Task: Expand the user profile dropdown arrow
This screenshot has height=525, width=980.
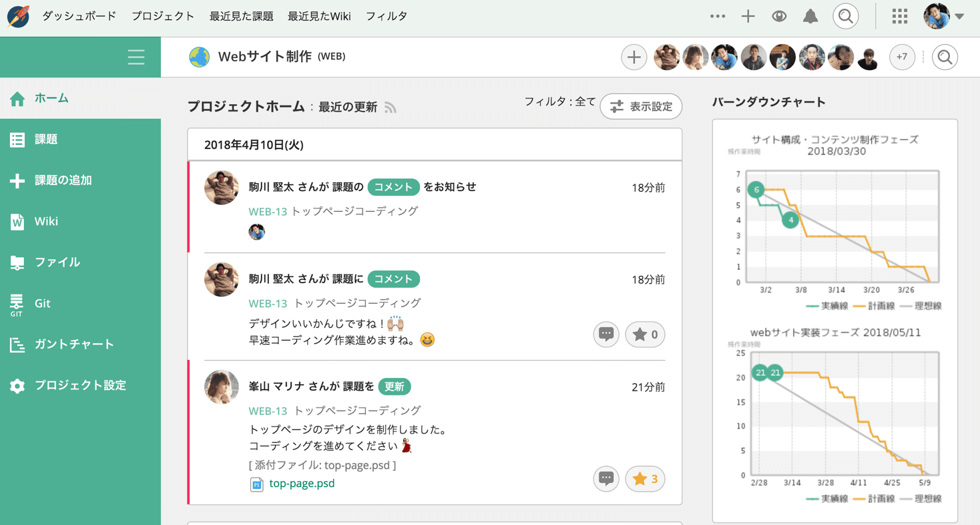Action: click(x=959, y=17)
